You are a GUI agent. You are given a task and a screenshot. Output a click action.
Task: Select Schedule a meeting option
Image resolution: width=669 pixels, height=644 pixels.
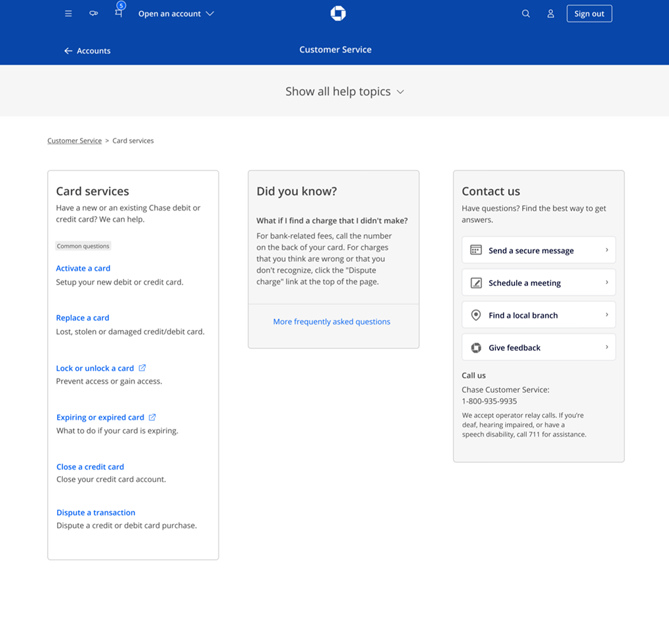(538, 283)
